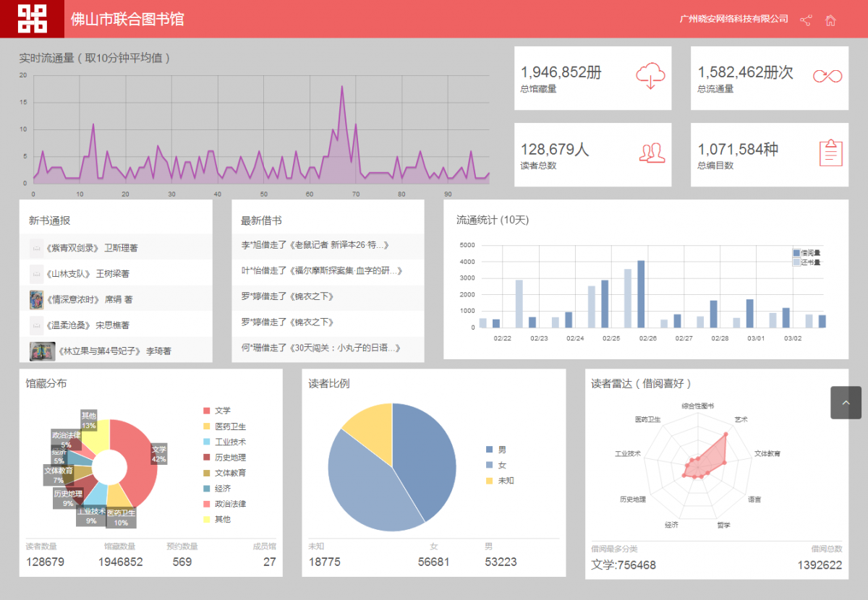This screenshot has height=600, width=868.
Task: Click the 佛山市联合图书馆 title
Action: tap(127, 20)
